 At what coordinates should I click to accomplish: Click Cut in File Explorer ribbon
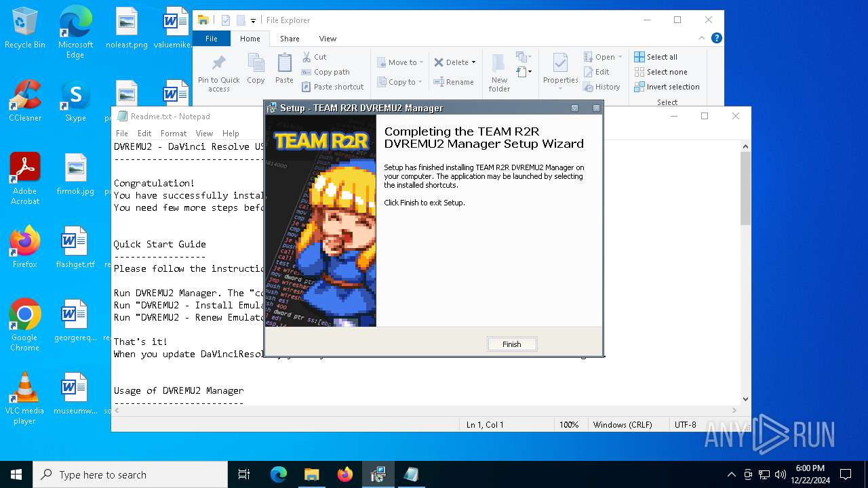tap(314, 57)
